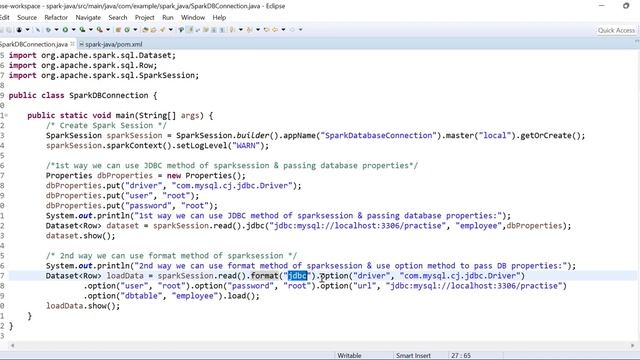Collapse the main method fold marker
Screen dimensions: 640x360
5,116
